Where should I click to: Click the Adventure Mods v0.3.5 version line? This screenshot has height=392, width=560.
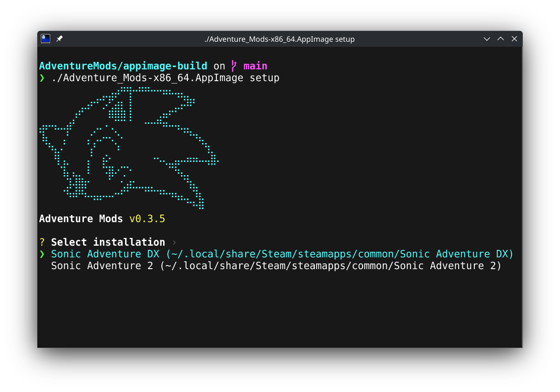click(102, 219)
